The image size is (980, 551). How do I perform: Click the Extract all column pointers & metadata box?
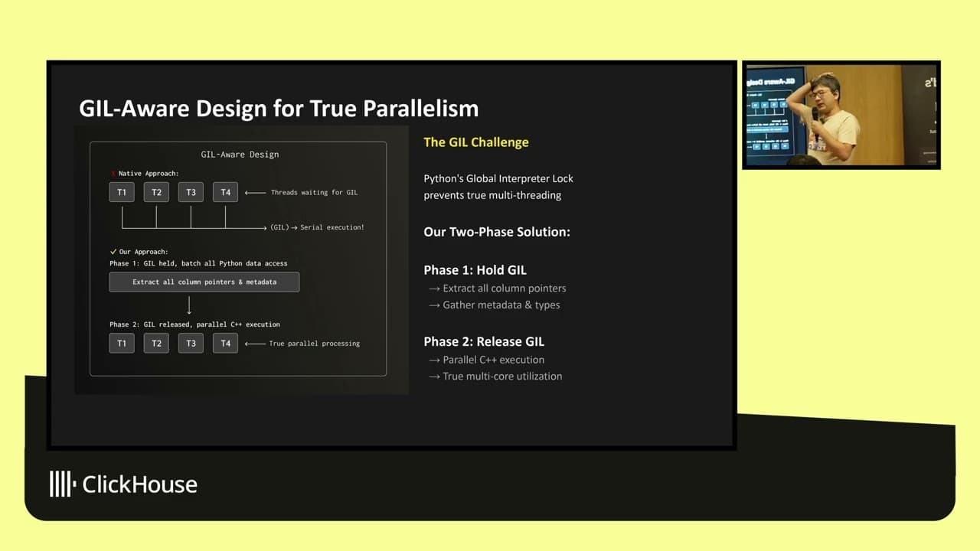(204, 282)
